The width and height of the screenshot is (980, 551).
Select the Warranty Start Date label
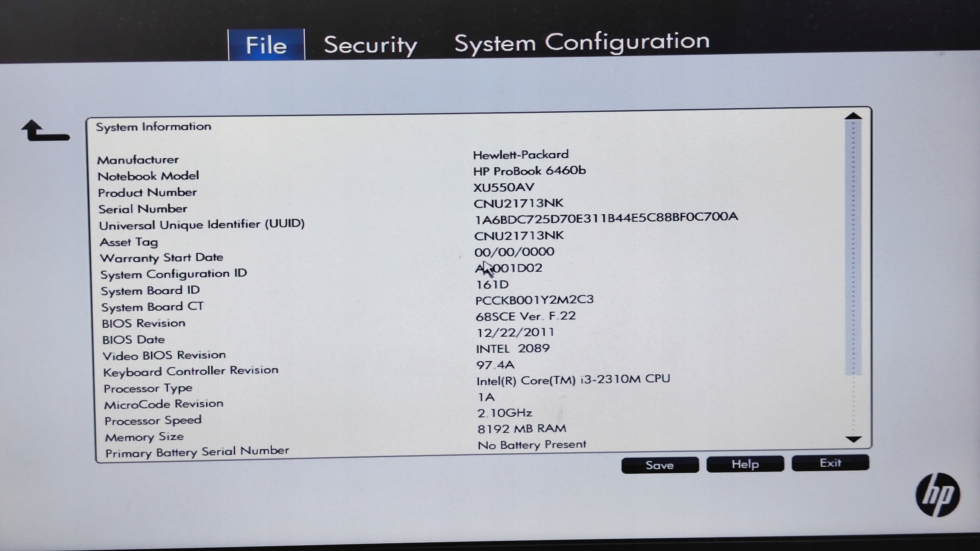pos(162,258)
